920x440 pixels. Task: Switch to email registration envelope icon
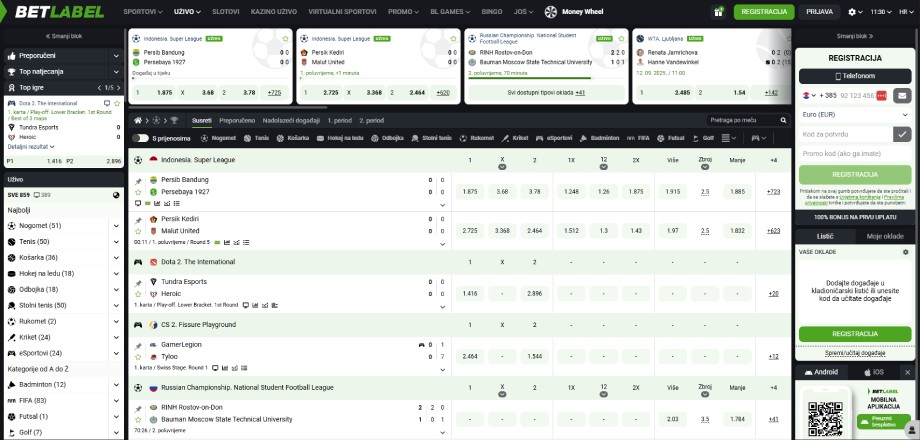click(902, 96)
